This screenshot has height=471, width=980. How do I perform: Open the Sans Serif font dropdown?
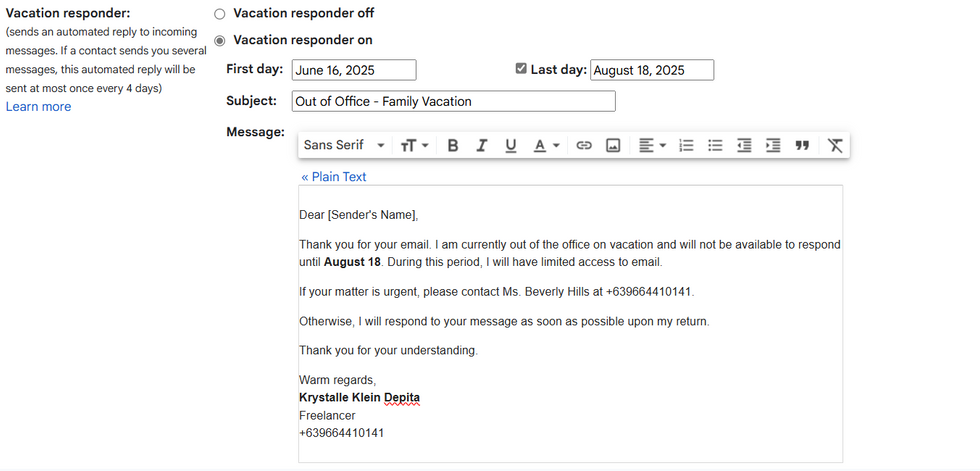[344, 146]
